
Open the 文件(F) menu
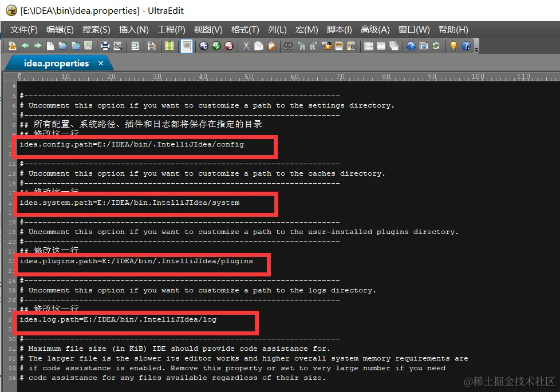(23, 30)
